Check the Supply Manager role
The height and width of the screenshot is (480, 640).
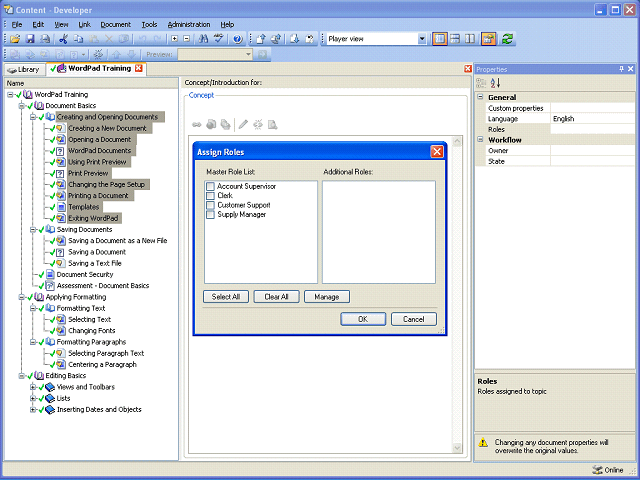[210, 214]
